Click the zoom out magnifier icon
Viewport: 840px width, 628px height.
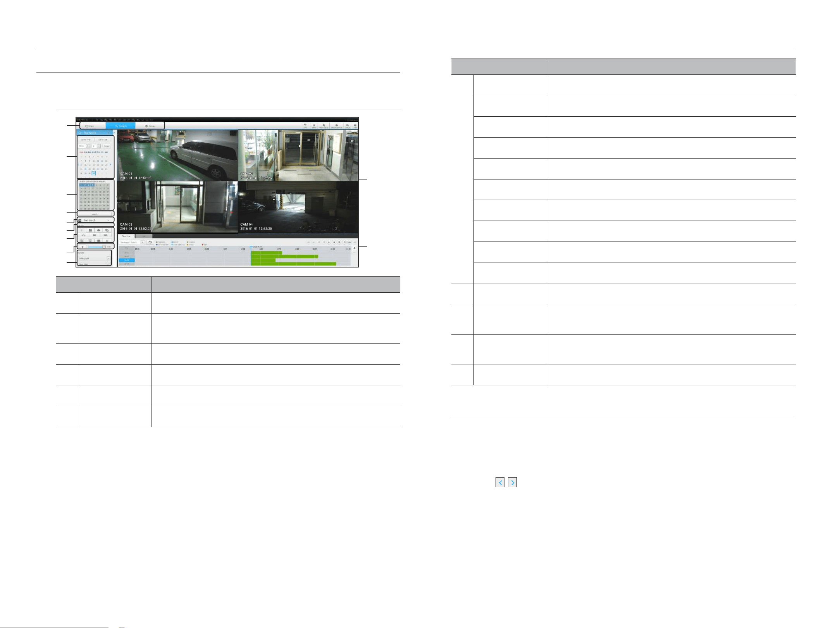(90, 240)
